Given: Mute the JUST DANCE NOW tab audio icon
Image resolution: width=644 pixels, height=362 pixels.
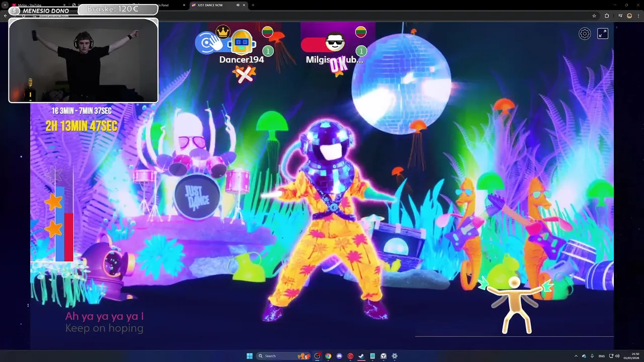Looking at the screenshot, I should point(237,5).
